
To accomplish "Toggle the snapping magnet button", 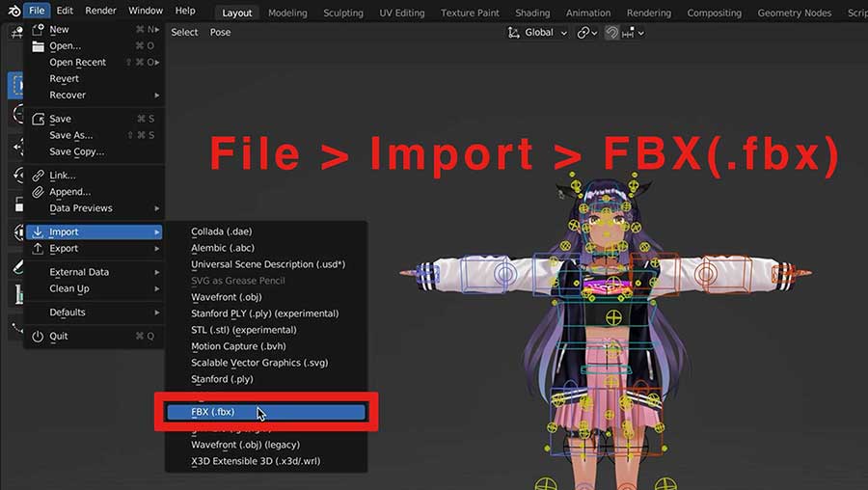I will coord(611,33).
